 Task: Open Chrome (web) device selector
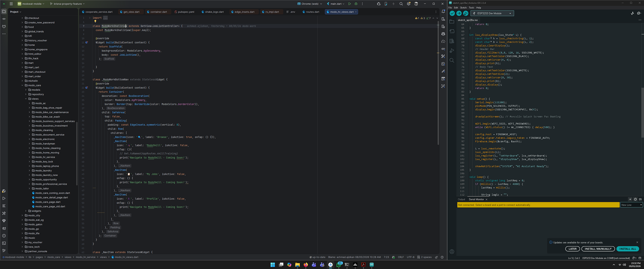[310, 4]
